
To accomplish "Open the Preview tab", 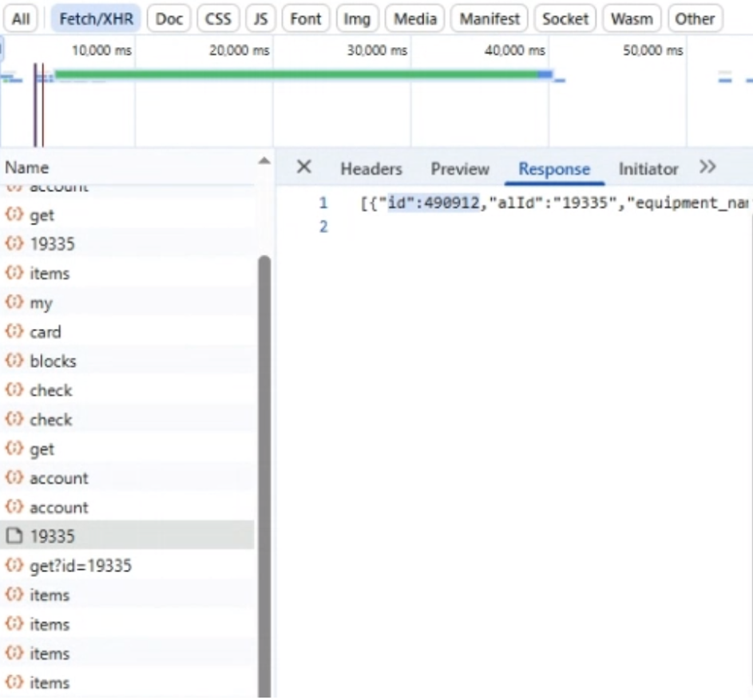I will click(x=460, y=169).
